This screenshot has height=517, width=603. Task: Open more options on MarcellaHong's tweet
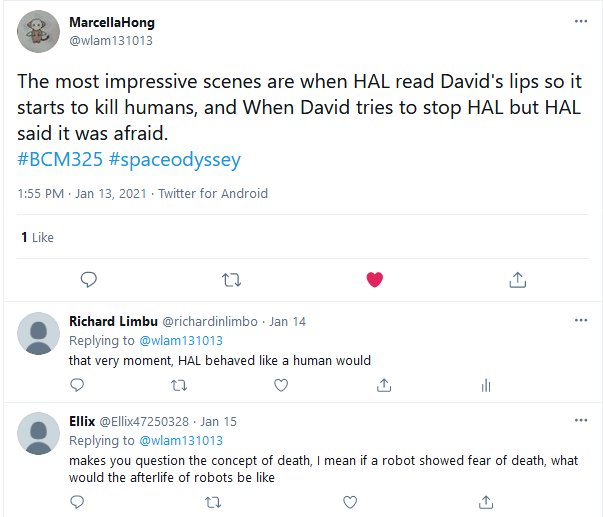point(581,22)
